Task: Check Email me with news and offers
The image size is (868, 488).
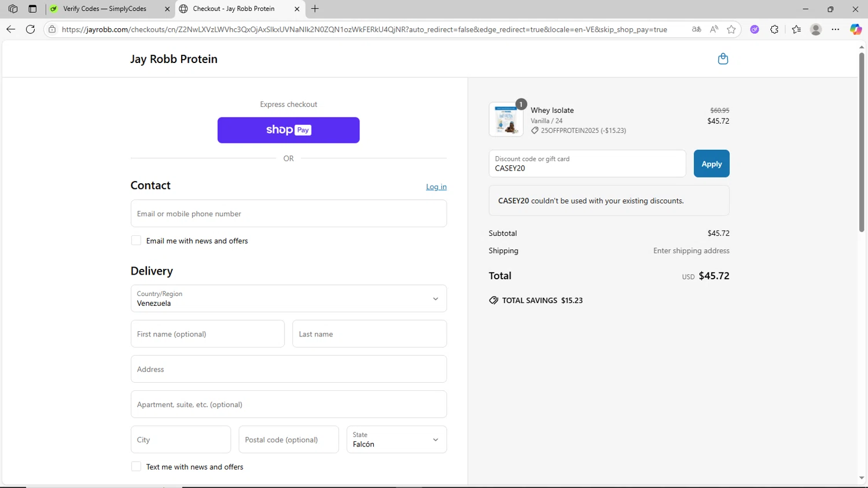Action: (136, 241)
